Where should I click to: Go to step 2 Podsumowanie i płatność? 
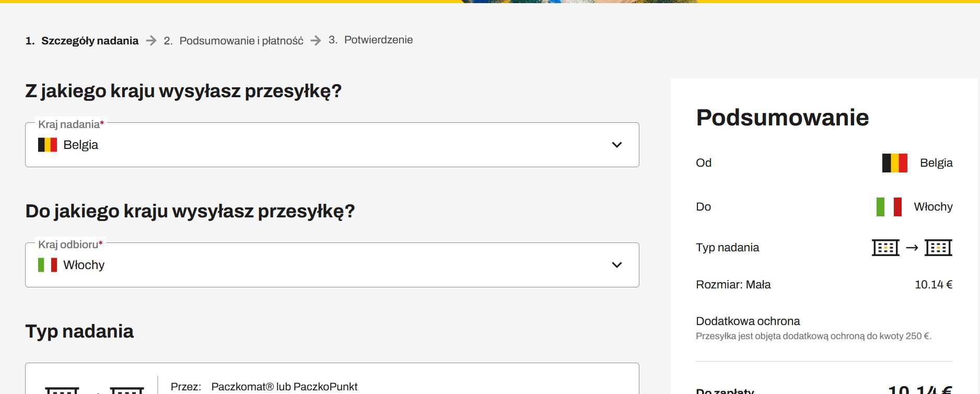[241, 41]
